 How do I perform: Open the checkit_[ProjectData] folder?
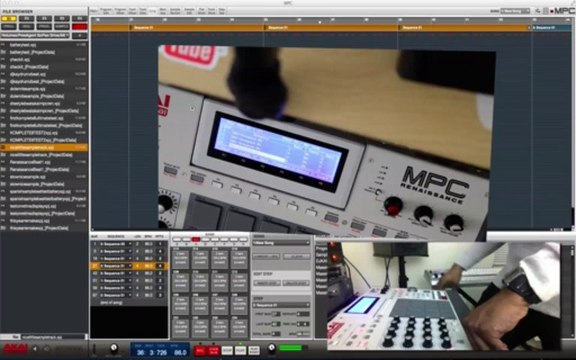pos(44,67)
